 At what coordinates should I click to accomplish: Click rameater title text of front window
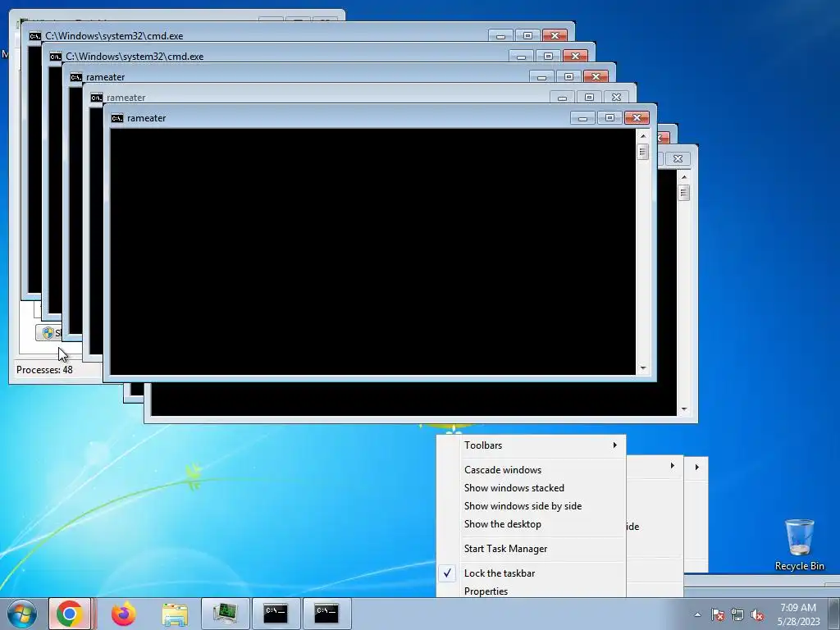146,118
